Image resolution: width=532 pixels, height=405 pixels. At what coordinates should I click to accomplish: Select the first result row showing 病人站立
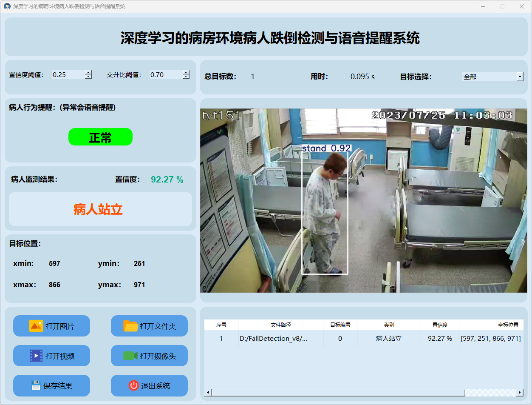(388, 339)
